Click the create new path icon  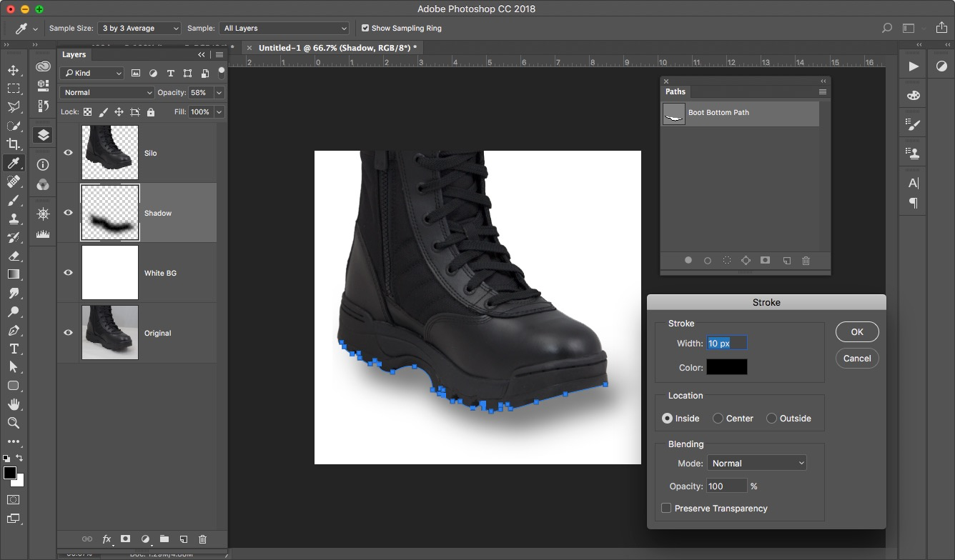[786, 261]
